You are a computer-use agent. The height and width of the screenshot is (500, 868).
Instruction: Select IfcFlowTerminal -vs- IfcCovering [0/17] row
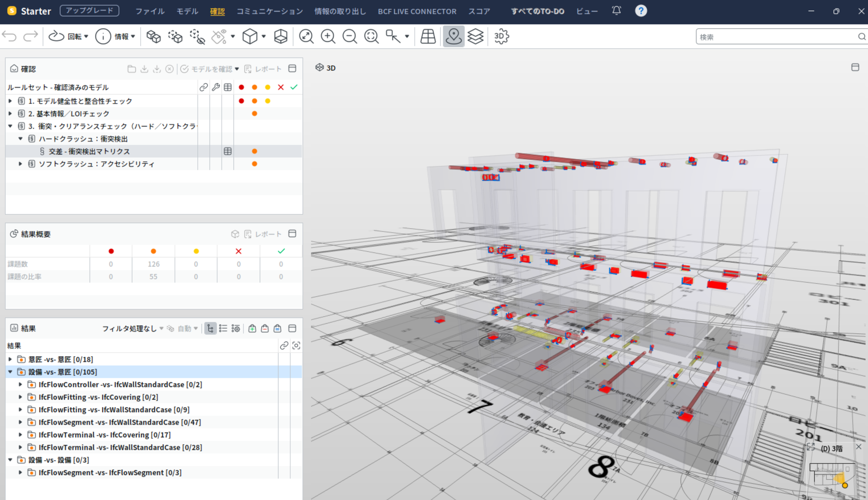(x=154, y=435)
